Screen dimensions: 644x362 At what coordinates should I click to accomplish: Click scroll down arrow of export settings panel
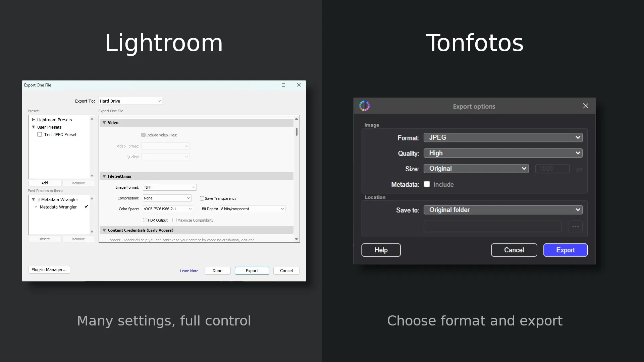pos(297,239)
